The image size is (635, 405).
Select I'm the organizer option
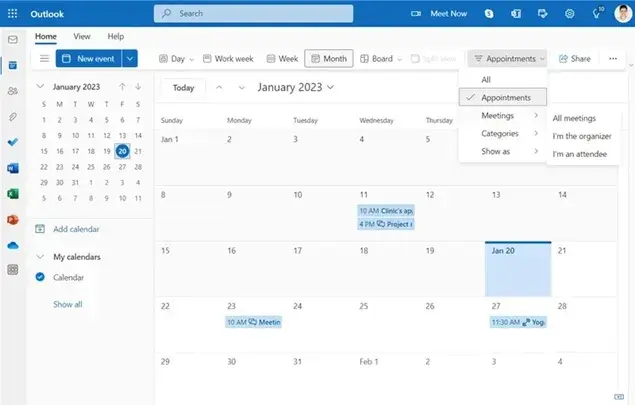pyautogui.click(x=582, y=136)
